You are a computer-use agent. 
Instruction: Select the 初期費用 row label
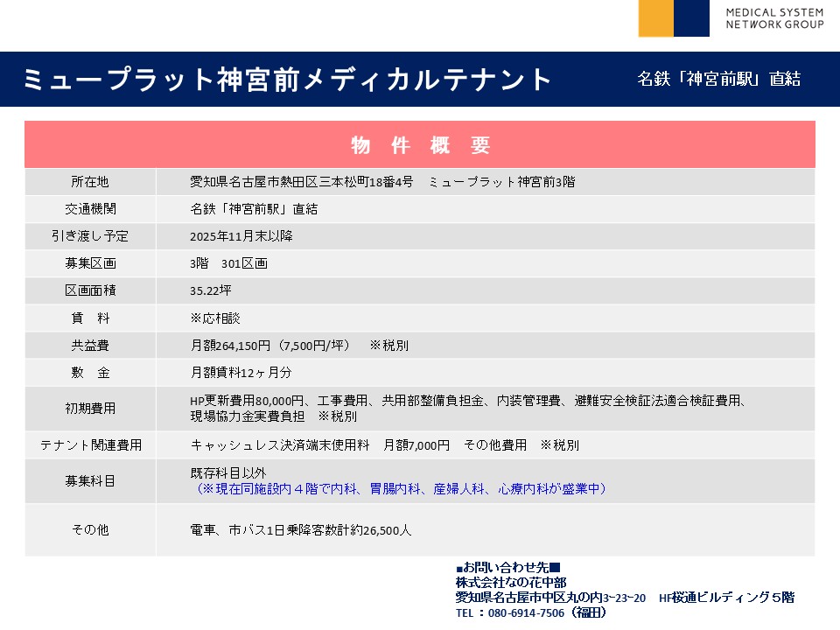[90, 409]
